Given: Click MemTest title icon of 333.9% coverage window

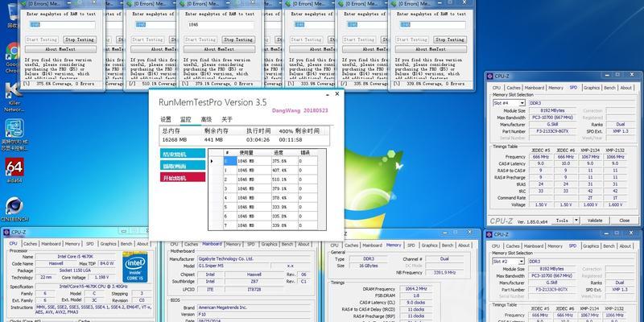Looking at the screenshot, I should click(288, 4).
